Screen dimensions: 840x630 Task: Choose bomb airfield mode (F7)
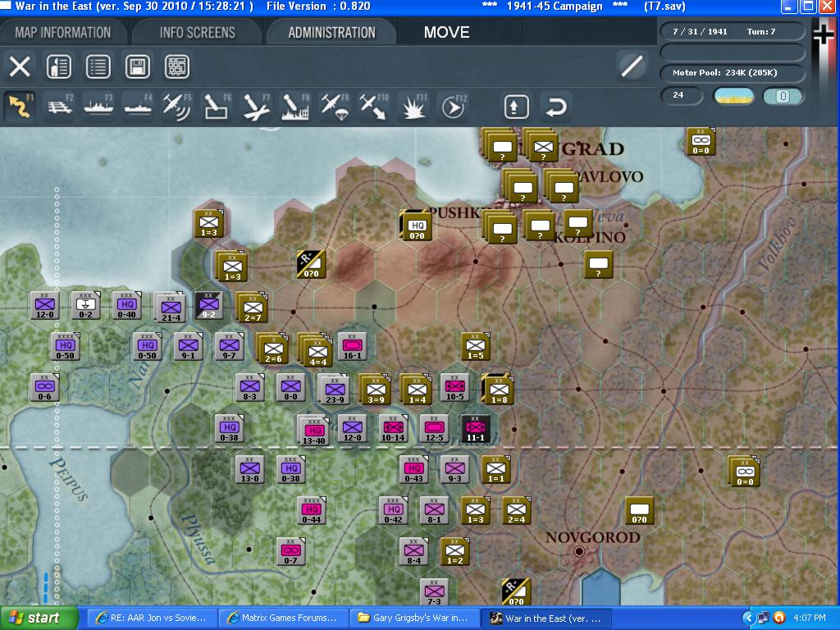tap(256, 106)
